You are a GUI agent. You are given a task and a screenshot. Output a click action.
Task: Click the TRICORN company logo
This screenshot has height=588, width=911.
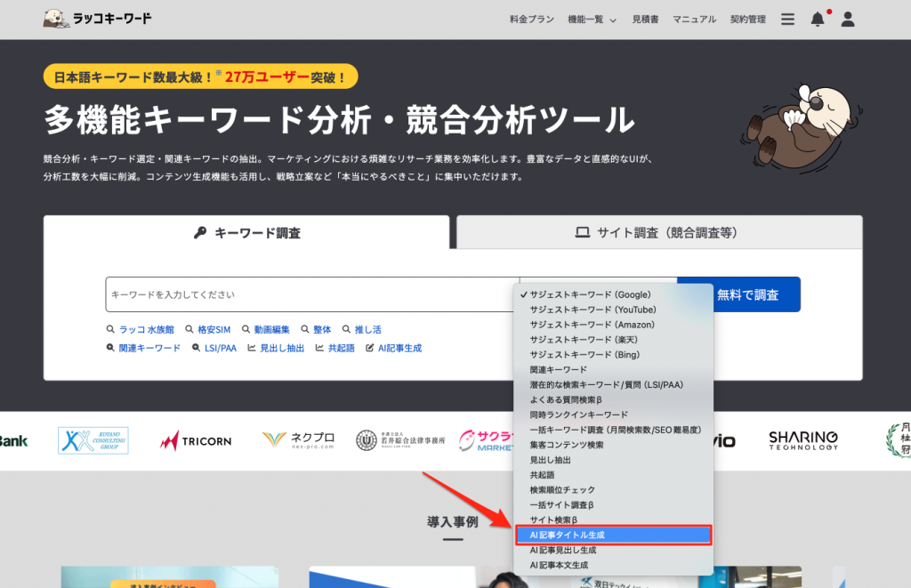point(197,439)
